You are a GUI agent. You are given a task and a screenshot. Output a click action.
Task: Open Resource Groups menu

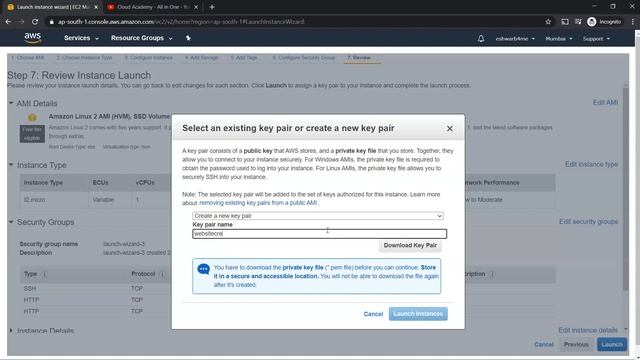pyautogui.click(x=141, y=38)
